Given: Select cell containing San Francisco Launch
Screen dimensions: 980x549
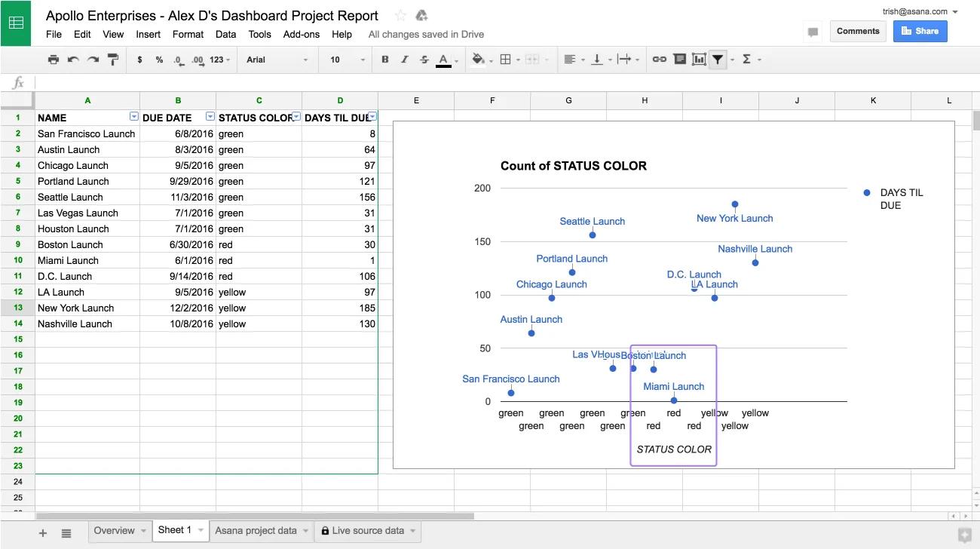Looking at the screenshot, I should click(x=87, y=133).
